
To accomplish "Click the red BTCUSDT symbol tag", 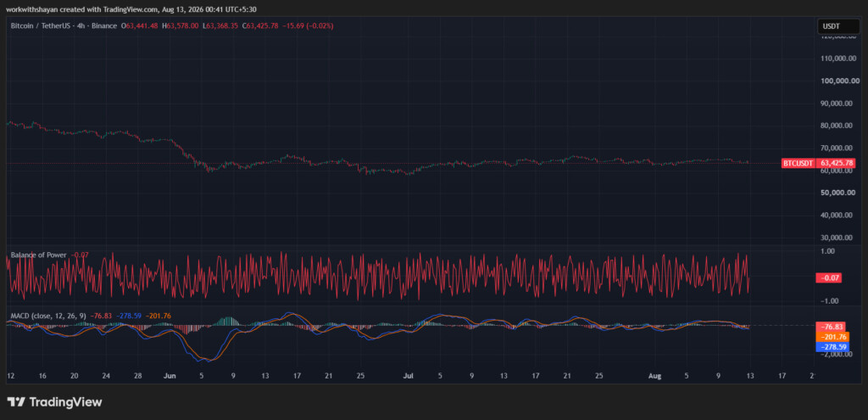I will click(x=798, y=164).
